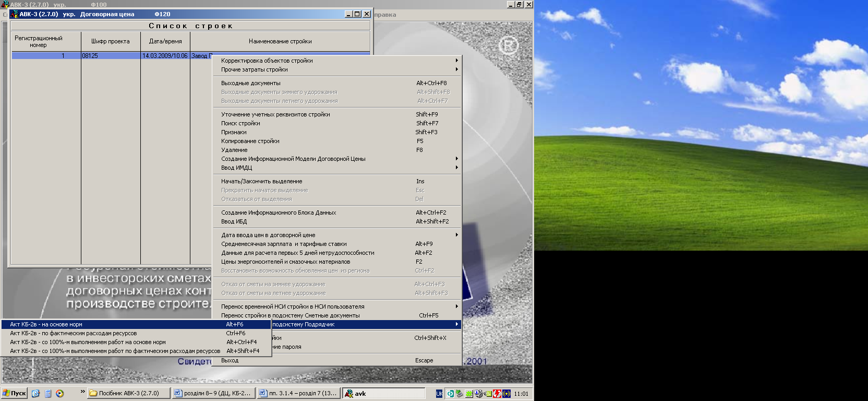Viewport: 868px width, 401px height.
Task: Click the date cell 14.03.2009/10.06
Action: [165, 55]
